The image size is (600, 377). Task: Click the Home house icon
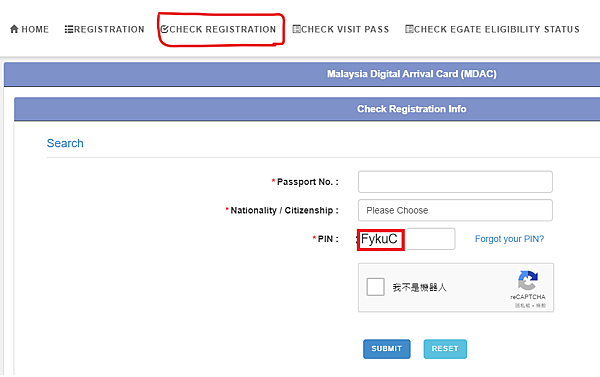click(14, 29)
